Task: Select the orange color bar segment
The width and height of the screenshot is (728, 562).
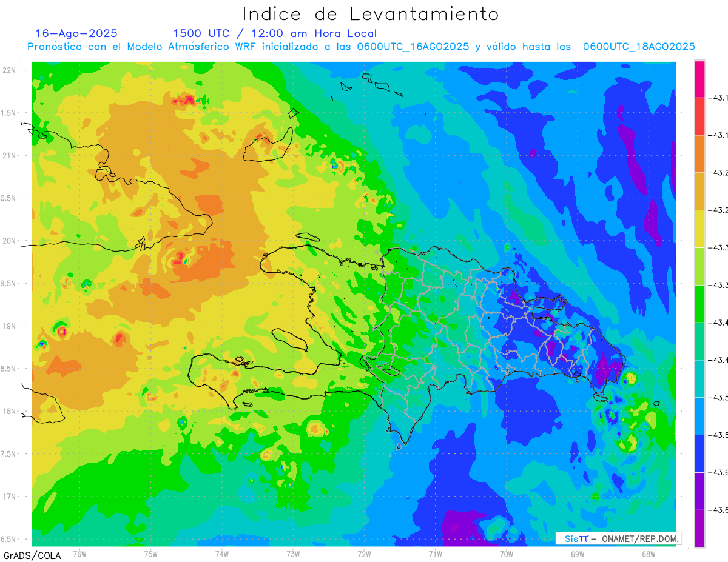Action: 699,154
